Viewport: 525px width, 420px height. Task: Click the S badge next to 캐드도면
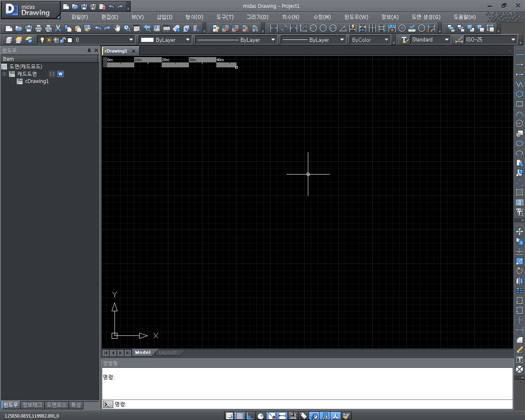52,74
